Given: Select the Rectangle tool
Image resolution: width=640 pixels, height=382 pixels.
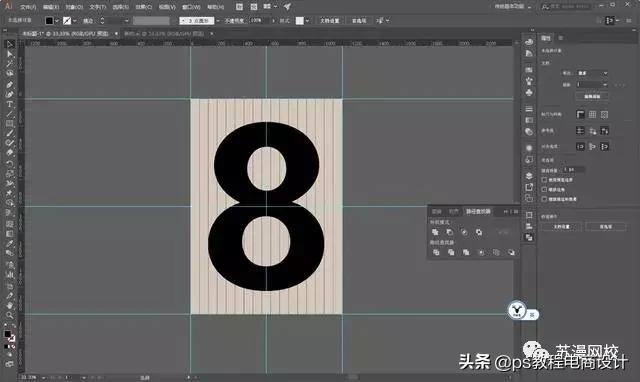Looking at the screenshot, I should pos(10,124).
